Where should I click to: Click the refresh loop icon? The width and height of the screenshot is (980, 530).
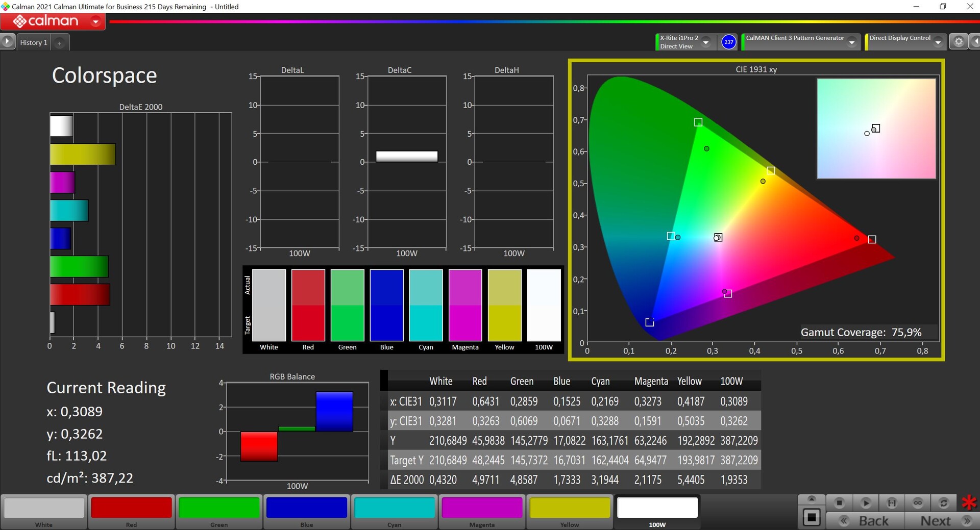(944, 503)
